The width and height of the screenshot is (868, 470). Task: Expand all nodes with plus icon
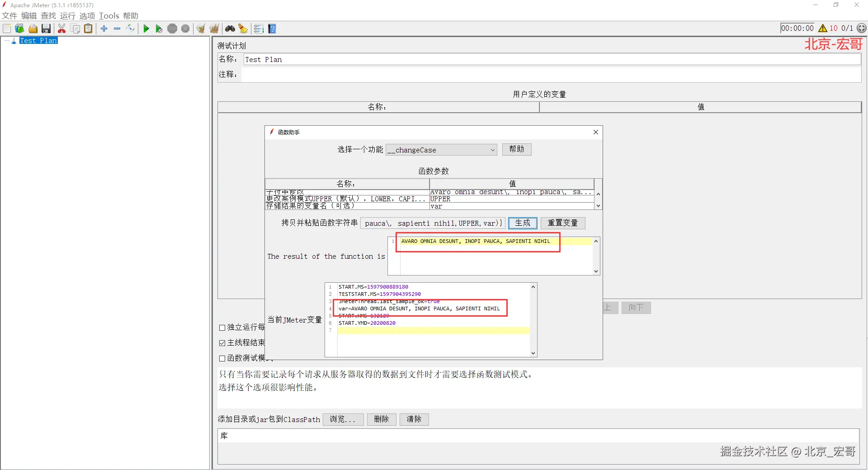(104, 28)
